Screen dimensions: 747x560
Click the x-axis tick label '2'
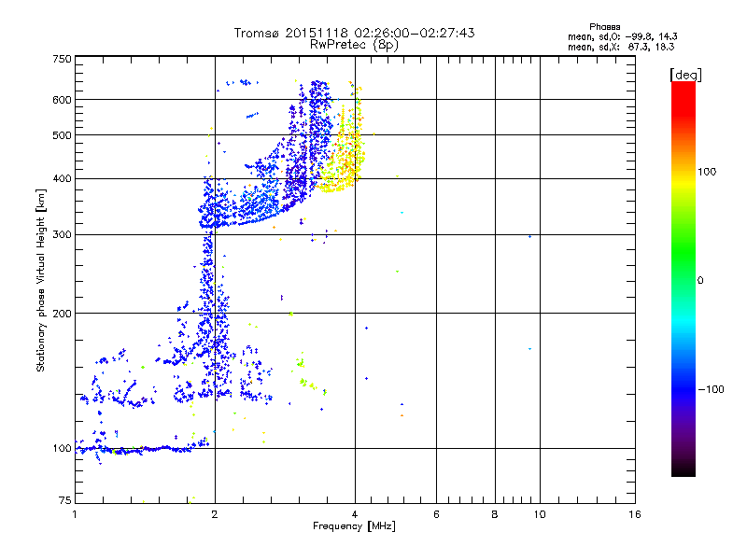pos(215,514)
